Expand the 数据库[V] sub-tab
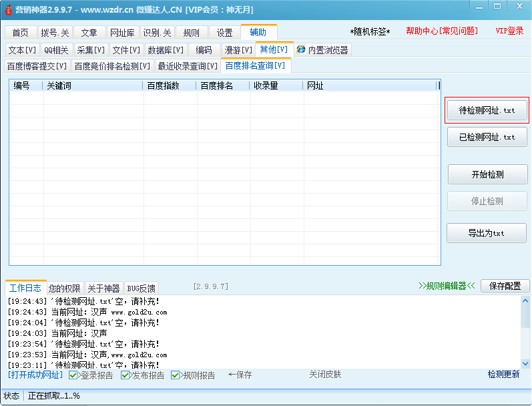Screen dimensions: 532x406 click(x=166, y=50)
